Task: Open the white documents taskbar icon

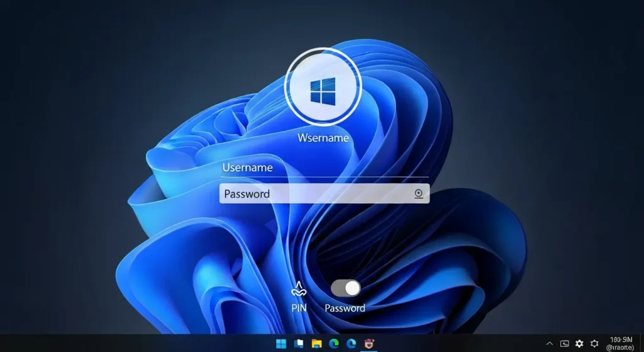Action: pyautogui.click(x=299, y=344)
